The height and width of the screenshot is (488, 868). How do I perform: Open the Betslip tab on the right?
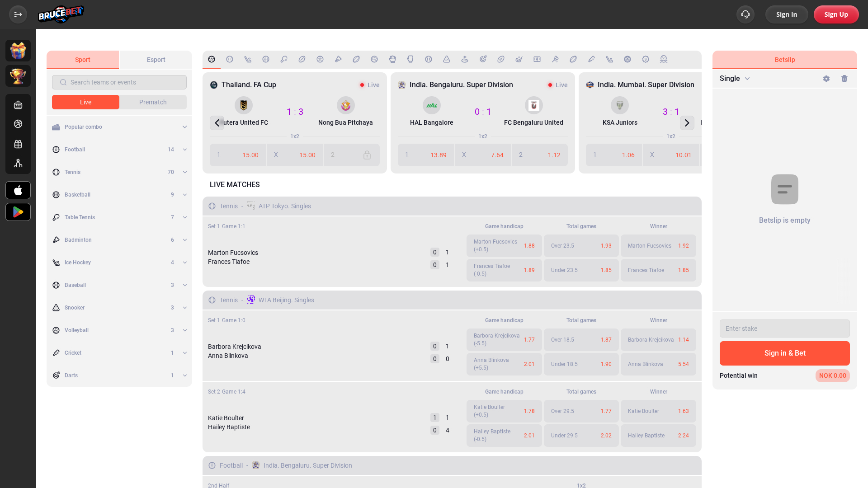coord(784,59)
